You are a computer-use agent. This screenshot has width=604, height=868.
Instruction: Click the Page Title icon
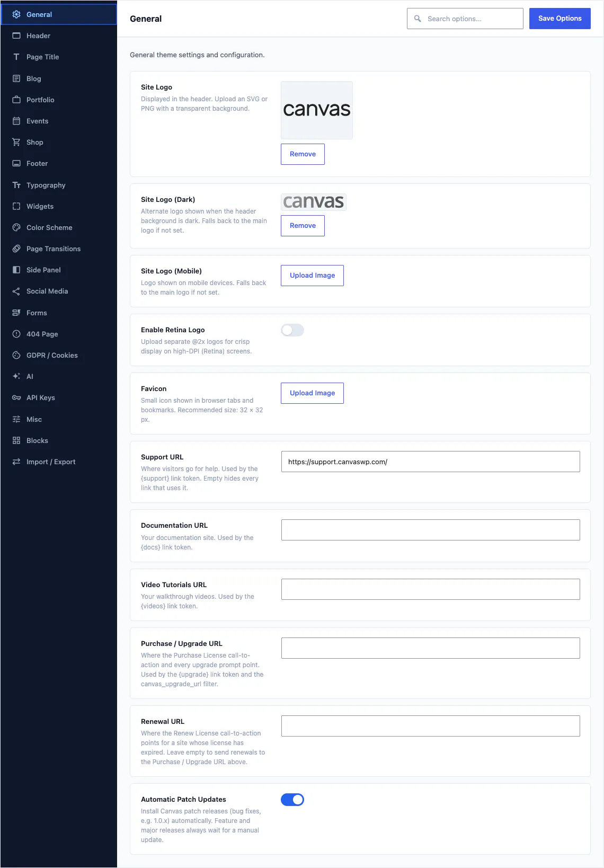point(16,57)
